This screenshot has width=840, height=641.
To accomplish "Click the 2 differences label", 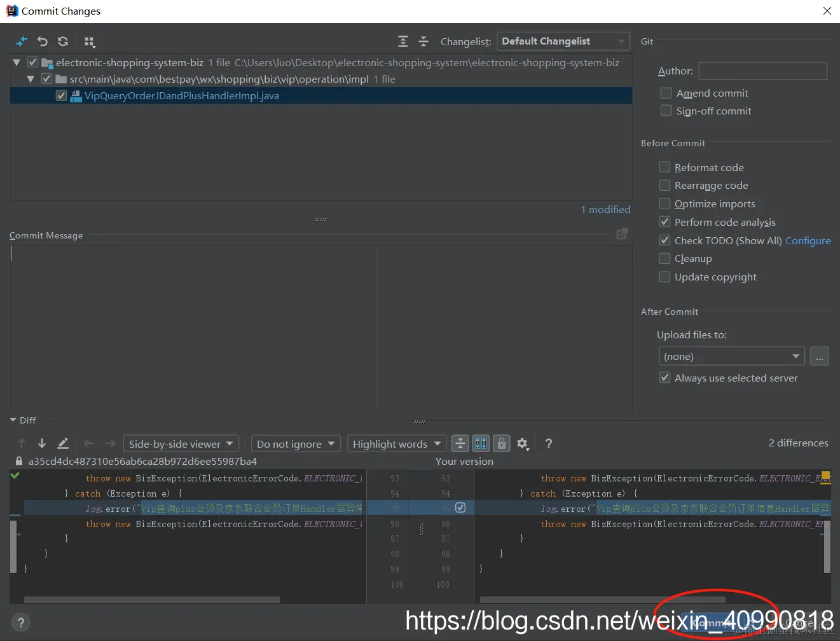I will coord(798,443).
